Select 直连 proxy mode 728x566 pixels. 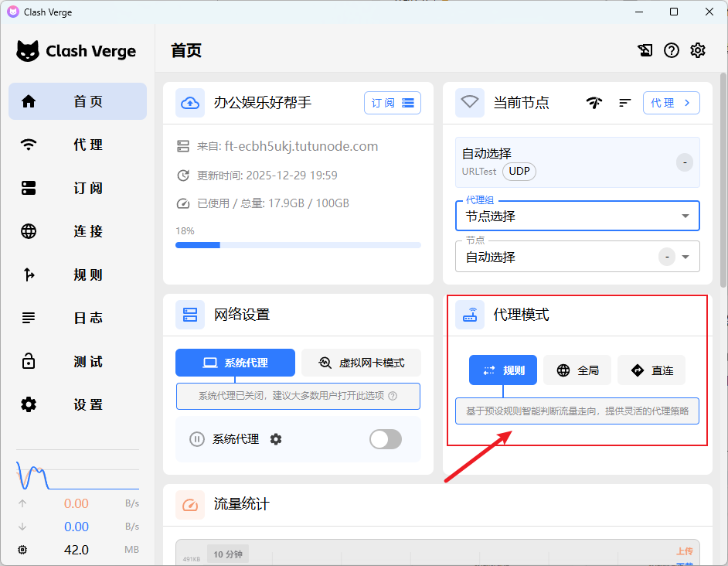click(x=651, y=370)
